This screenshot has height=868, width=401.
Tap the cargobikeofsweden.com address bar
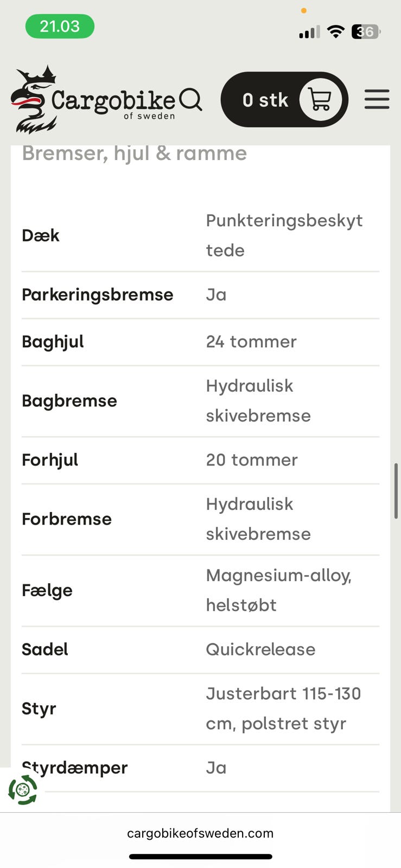[x=200, y=833]
